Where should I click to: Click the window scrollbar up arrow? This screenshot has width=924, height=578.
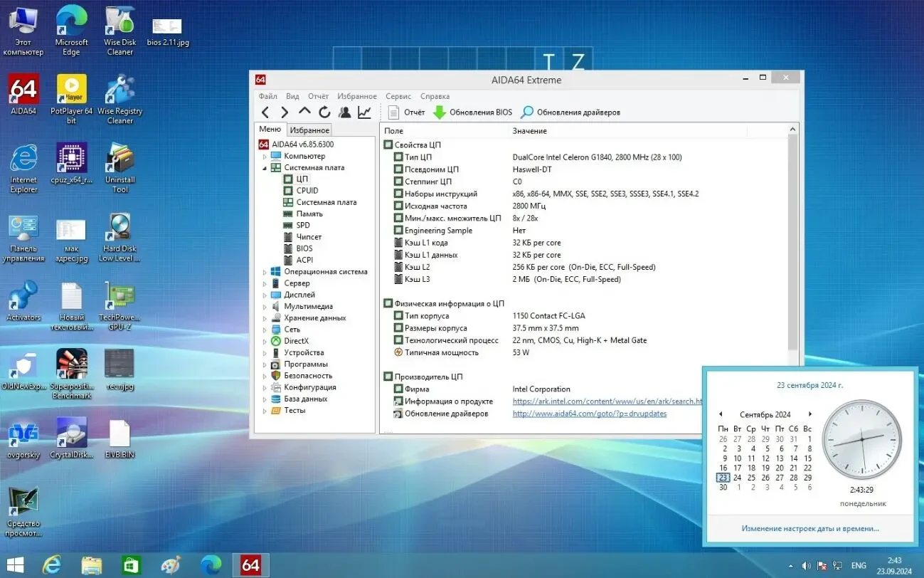point(792,130)
